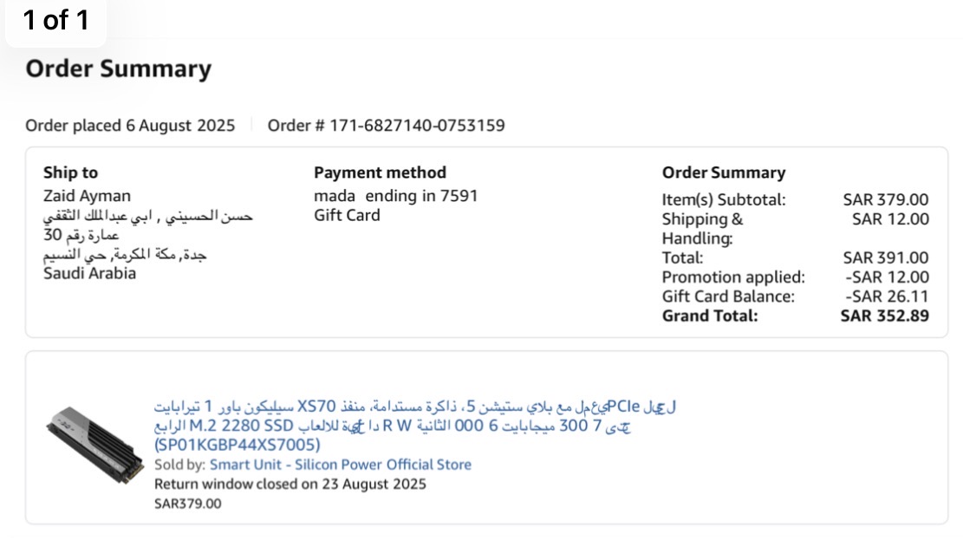Click the Gift Card payment entry
This screenshot has height=560, width=963.
point(347,215)
